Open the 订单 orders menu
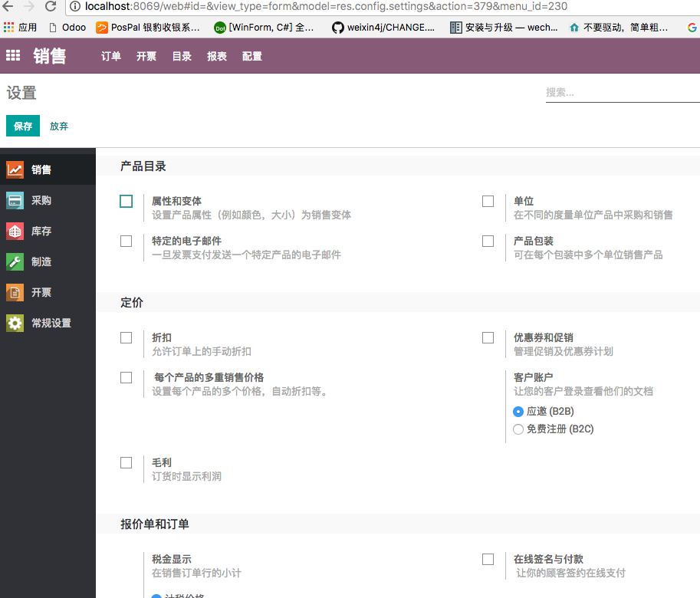 (x=110, y=56)
